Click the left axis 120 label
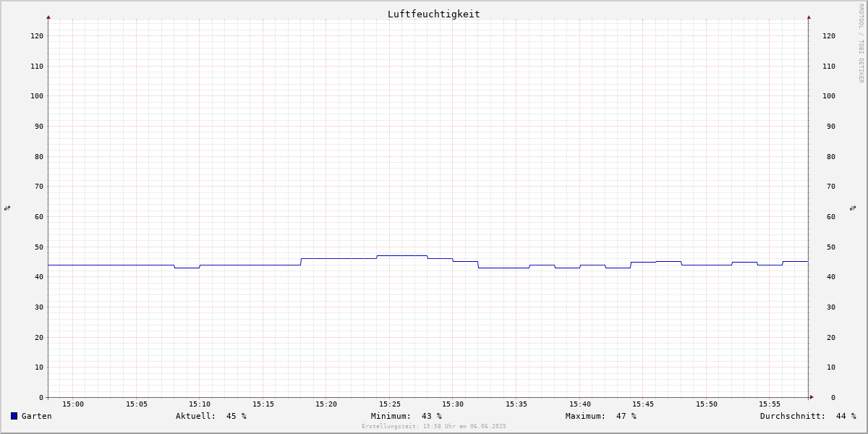Viewport: 868px width, 434px height. [37, 35]
